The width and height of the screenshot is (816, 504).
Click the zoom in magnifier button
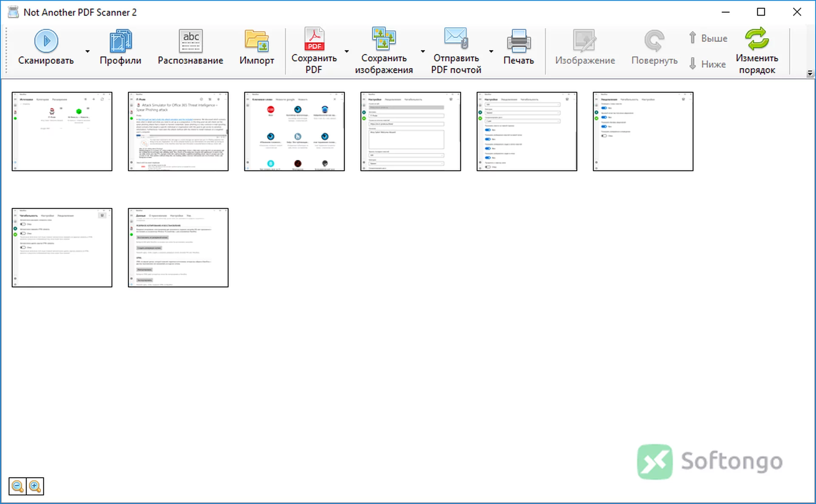35,486
